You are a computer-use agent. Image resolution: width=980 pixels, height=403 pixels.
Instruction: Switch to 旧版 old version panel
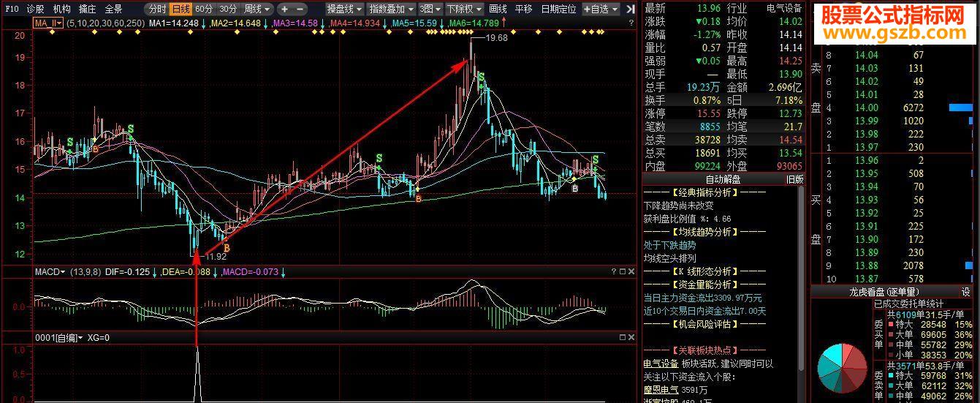coord(794,178)
